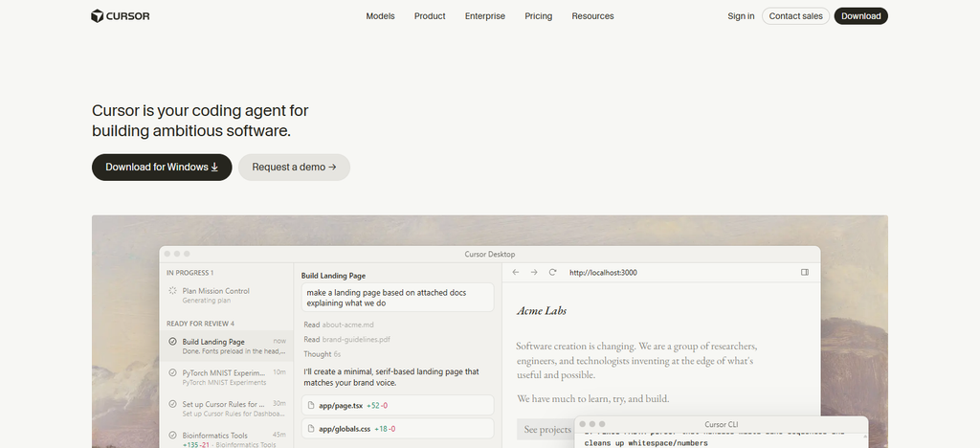Click the browser forward arrow in preview
Image resolution: width=980 pixels, height=448 pixels.
coord(534,273)
